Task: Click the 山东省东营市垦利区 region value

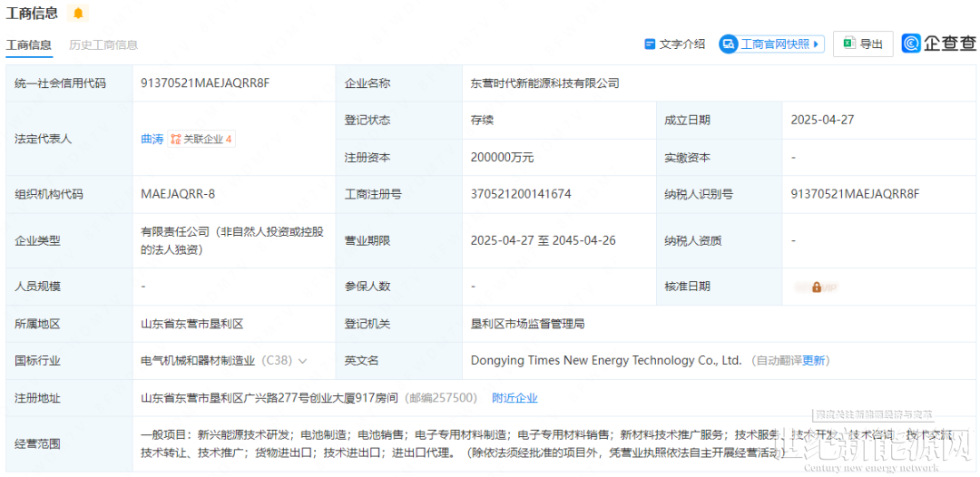Action: 191,324
